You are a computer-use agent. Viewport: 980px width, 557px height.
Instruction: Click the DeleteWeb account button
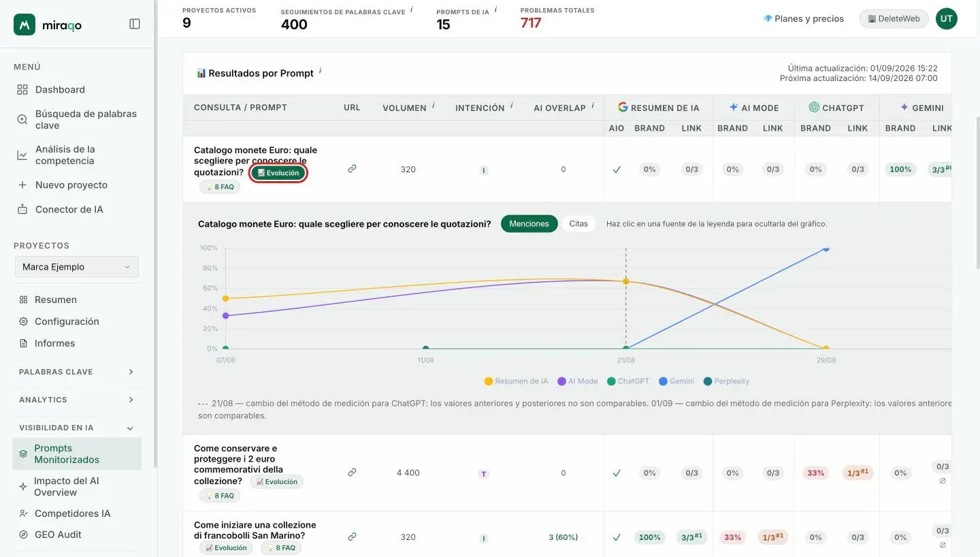[x=894, y=18]
